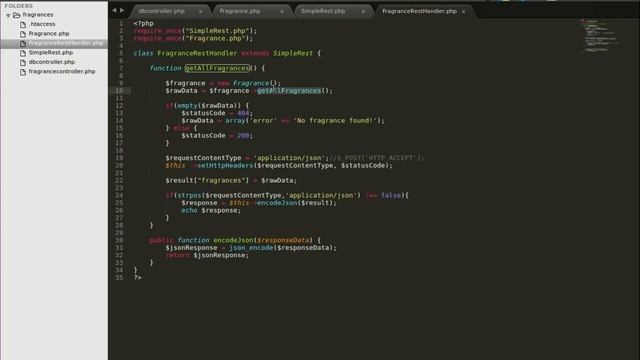Click line number 10 in gutter
The image size is (640, 360).
tap(119, 91)
